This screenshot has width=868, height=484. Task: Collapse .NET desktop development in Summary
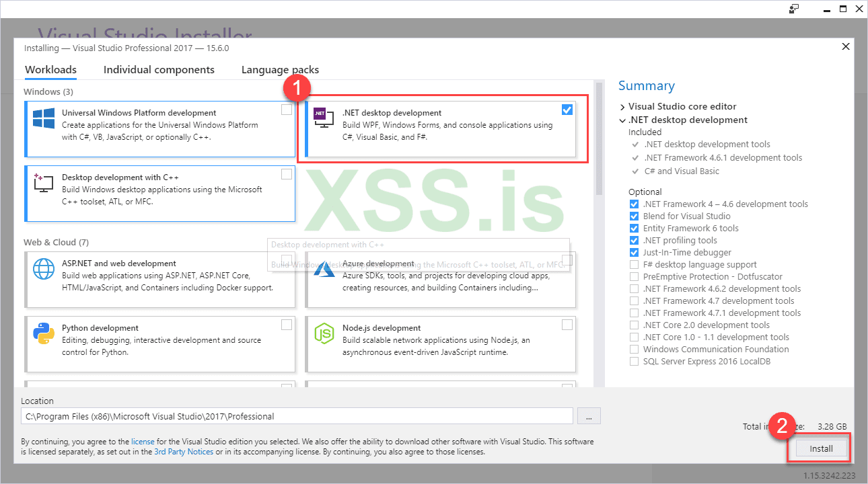tap(622, 120)
